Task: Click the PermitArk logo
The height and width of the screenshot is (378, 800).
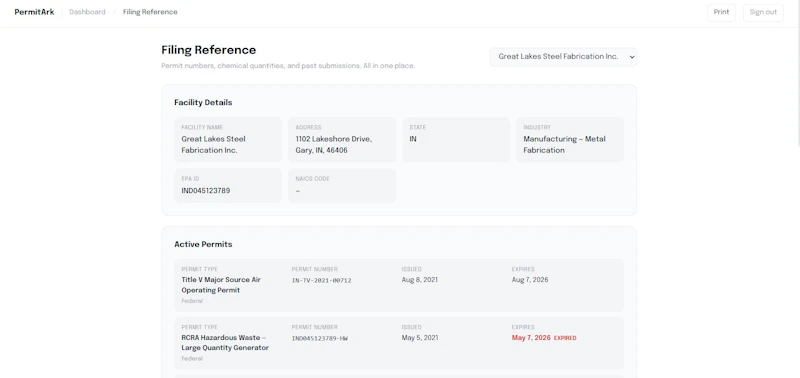Action: [34, 12]
